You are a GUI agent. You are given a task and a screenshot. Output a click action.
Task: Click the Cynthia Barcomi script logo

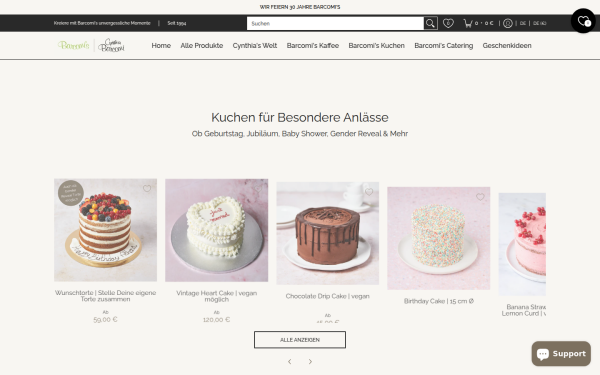coord(111,46)
